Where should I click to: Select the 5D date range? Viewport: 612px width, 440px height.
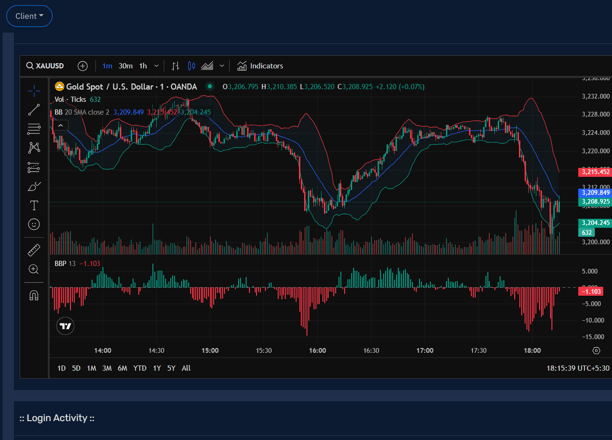76,368
